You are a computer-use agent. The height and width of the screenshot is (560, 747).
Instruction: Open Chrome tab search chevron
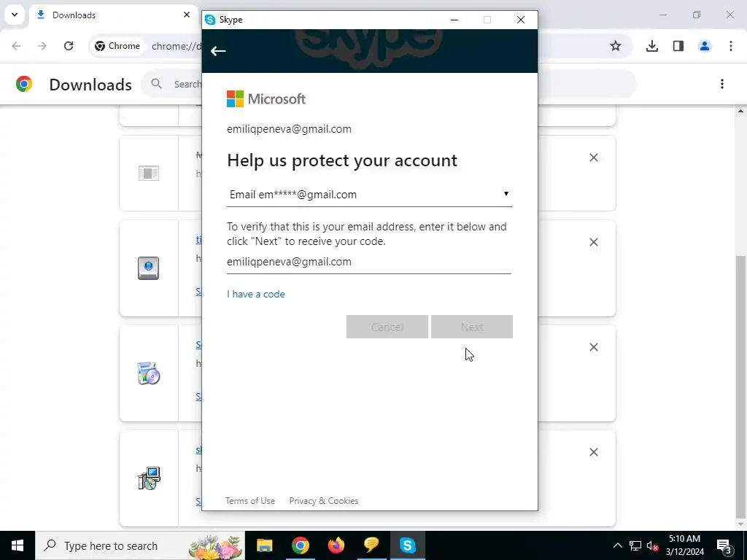pyautogui.click(x=15, y=15)
